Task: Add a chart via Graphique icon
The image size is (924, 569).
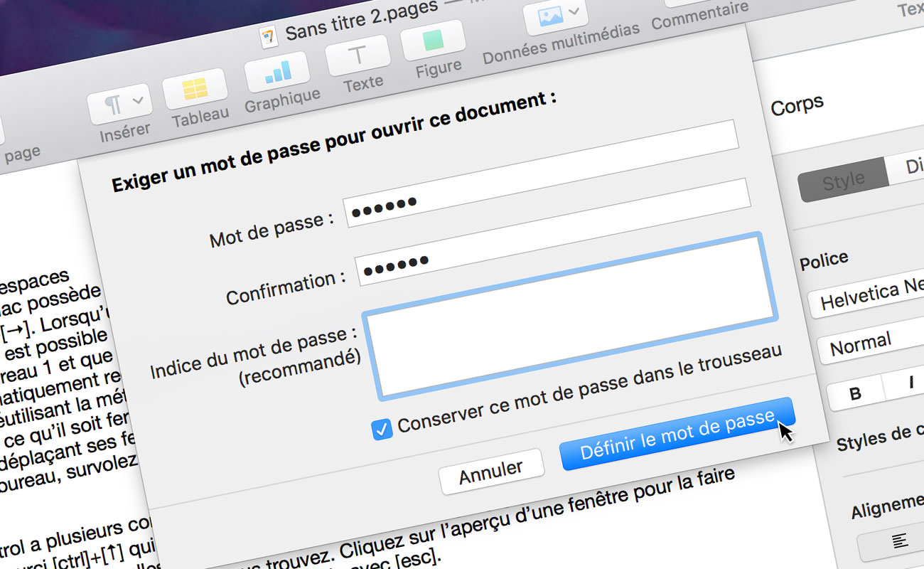Action: point(277,71)
